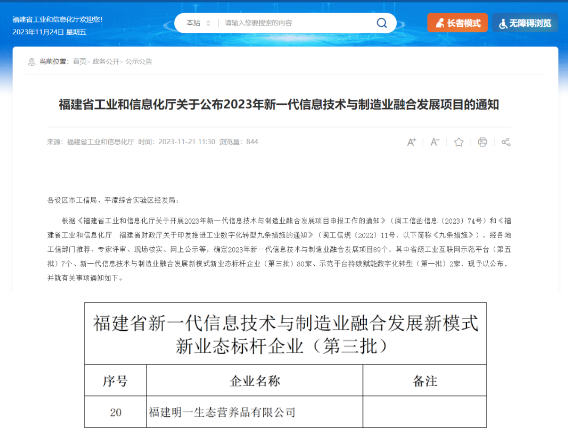Click the welcome text in header

[x=58, y=20]
